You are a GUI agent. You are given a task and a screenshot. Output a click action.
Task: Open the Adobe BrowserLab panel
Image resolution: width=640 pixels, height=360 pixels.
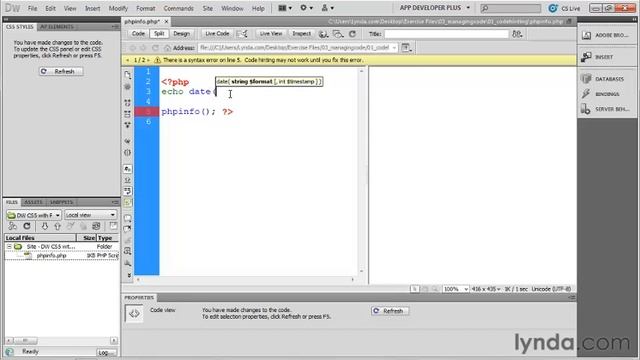point(606,35)
